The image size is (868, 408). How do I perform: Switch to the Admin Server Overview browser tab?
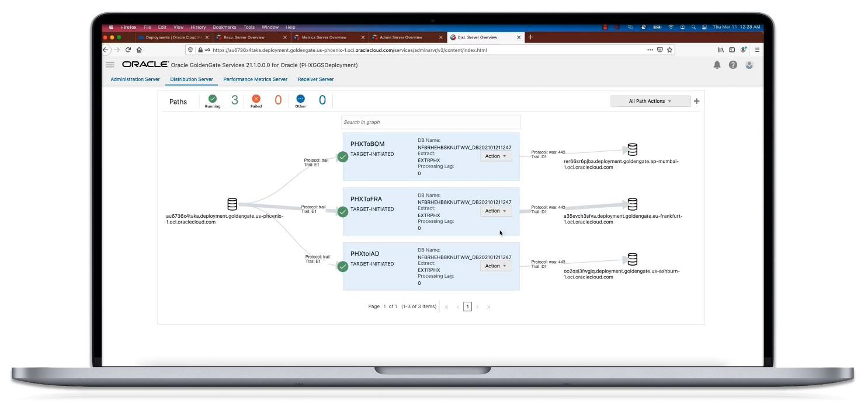[x=407, y=37]
